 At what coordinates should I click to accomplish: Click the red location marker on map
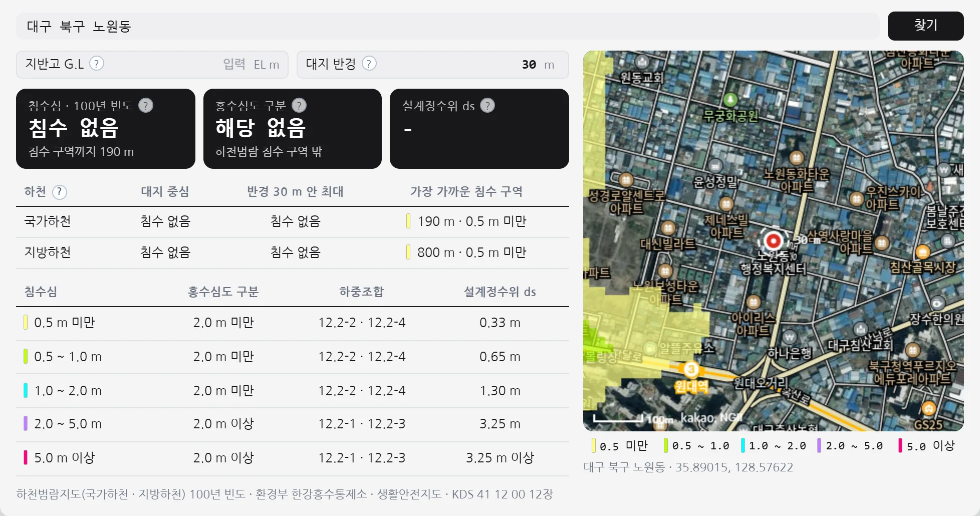(x=773, y=241)
